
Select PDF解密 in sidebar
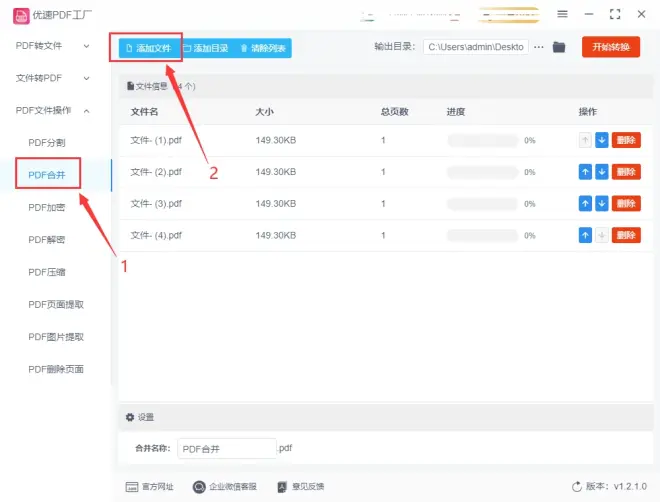(x=47, y=240)
